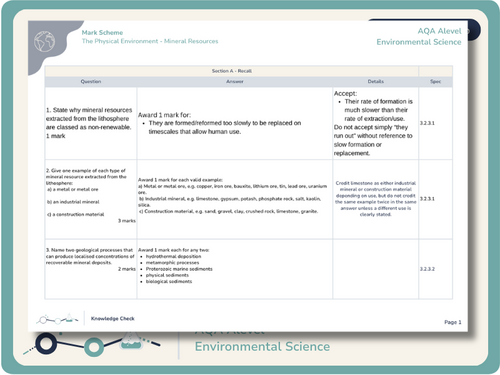Viewport: 500px width, 375px height.
Task: Click spec code 3.2.3.1 in question 2 row
Action: click(x=427, y=199)
